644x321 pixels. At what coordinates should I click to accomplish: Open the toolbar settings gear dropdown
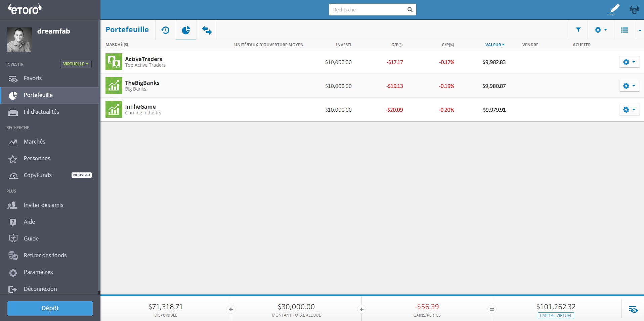coord(601,30)
